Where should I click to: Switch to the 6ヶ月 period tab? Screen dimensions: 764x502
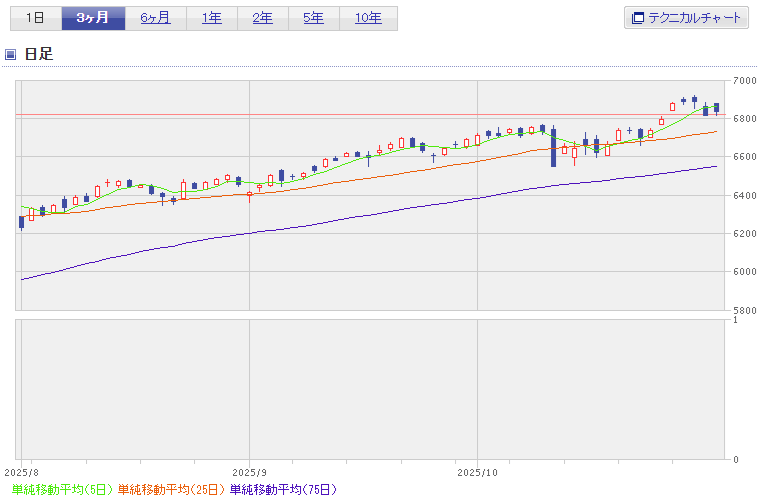click(x=155, y=18)
